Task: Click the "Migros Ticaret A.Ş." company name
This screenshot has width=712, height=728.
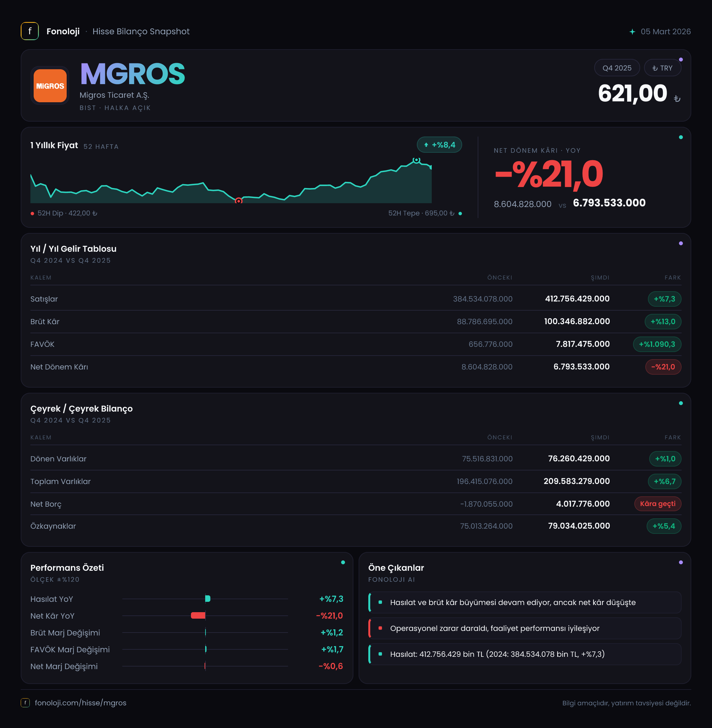Action: [115, 95]
